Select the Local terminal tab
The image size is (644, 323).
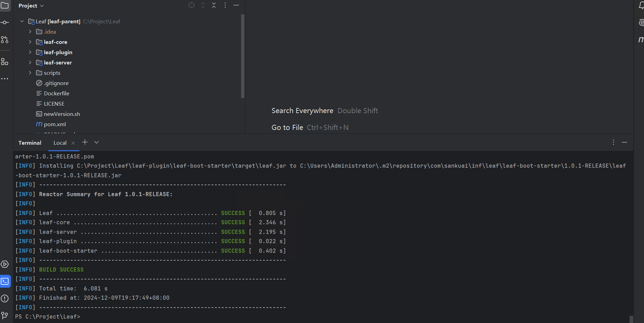[x=60, y=143]
